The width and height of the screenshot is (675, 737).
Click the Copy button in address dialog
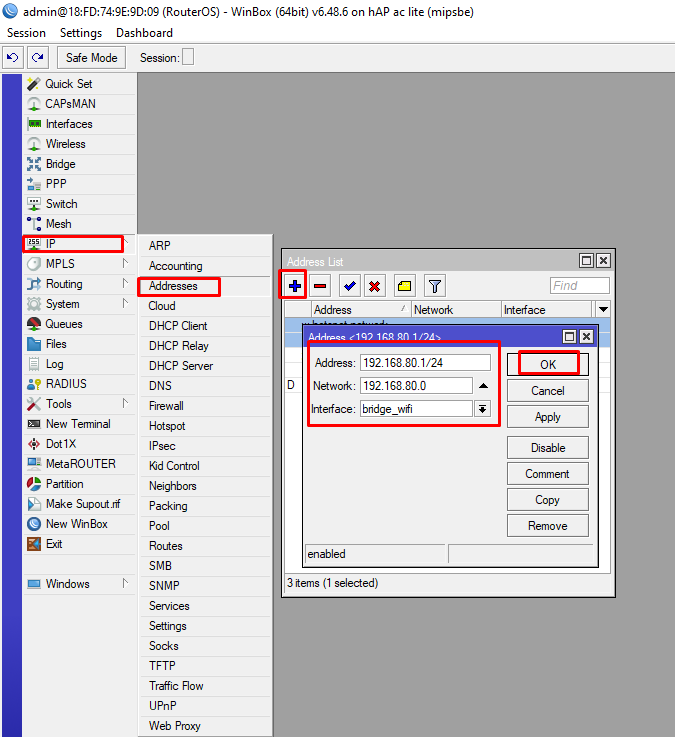[x=548, y=500]
